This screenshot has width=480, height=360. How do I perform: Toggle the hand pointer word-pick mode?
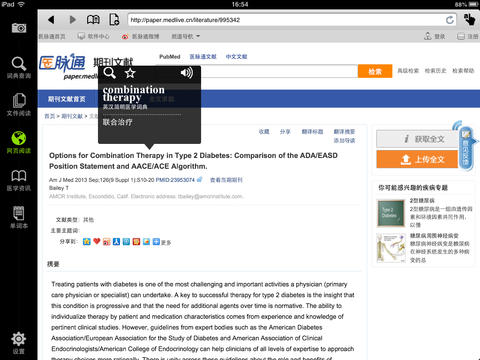click(x=469, y=19)
